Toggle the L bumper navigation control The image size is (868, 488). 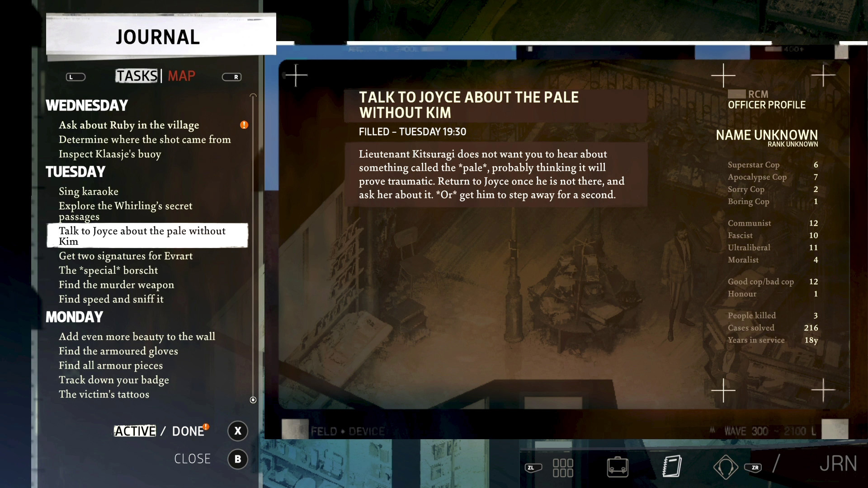(75, 76)
